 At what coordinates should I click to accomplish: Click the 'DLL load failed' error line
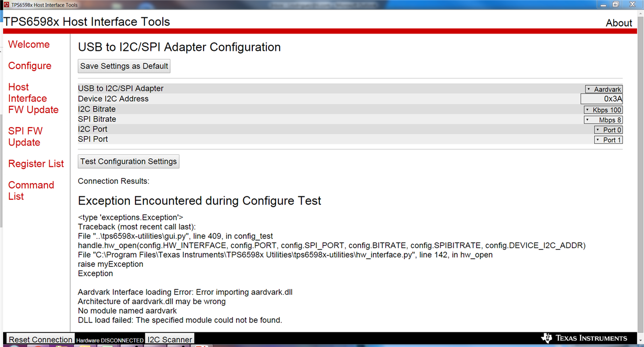[x=180, y=320]
